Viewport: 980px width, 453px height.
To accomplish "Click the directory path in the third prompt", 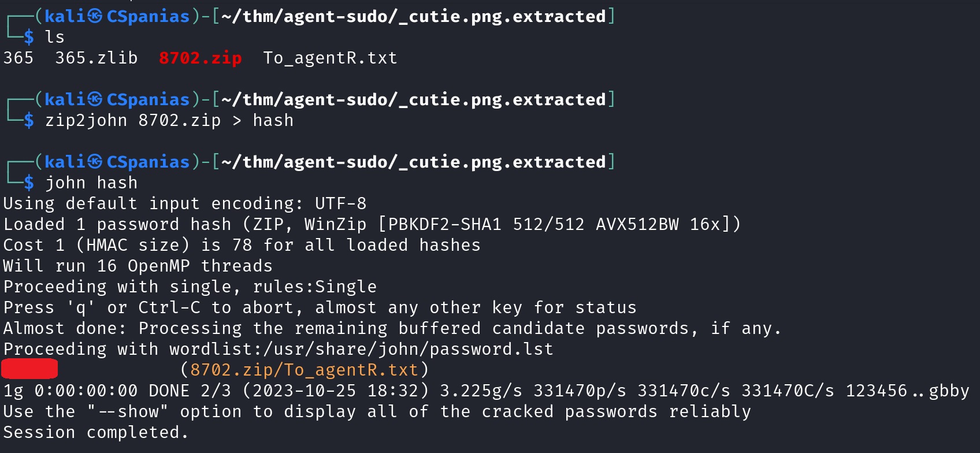I will tap(414, 162).
